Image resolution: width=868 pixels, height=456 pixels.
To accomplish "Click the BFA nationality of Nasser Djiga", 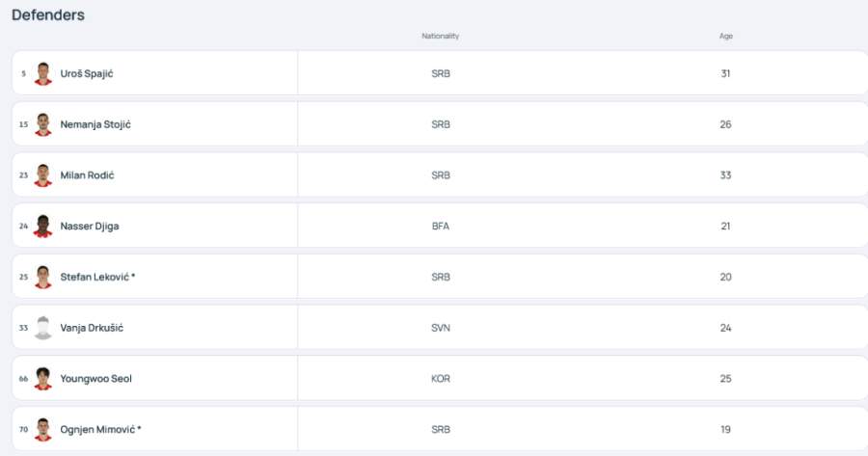I will point(441,226).
